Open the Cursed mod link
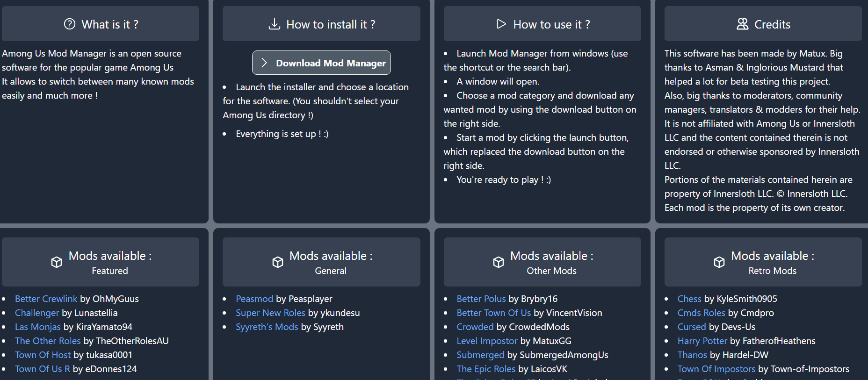 coord(692,327)
